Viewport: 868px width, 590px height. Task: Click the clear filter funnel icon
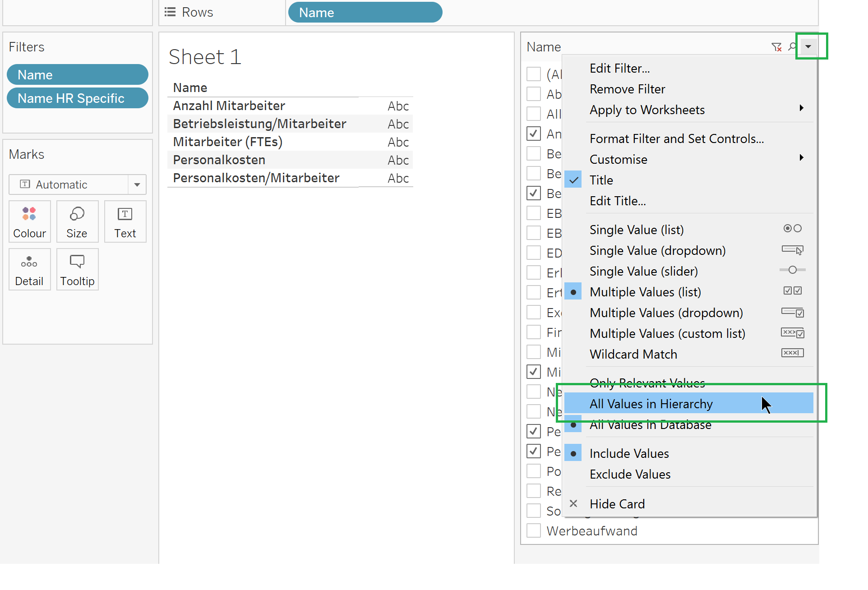[x=776, y=47]
